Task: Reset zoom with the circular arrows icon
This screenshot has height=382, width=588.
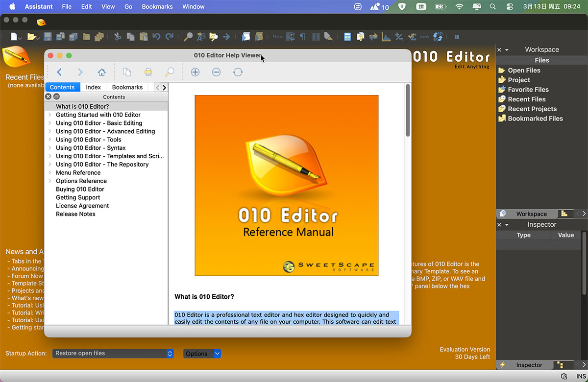Action: coord(238,72)
